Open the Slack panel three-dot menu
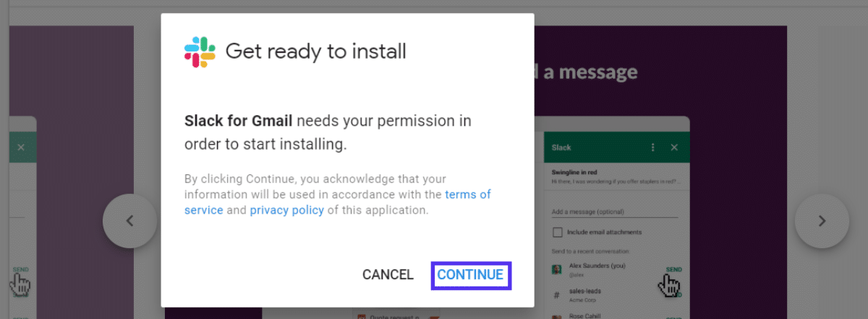 653,148
